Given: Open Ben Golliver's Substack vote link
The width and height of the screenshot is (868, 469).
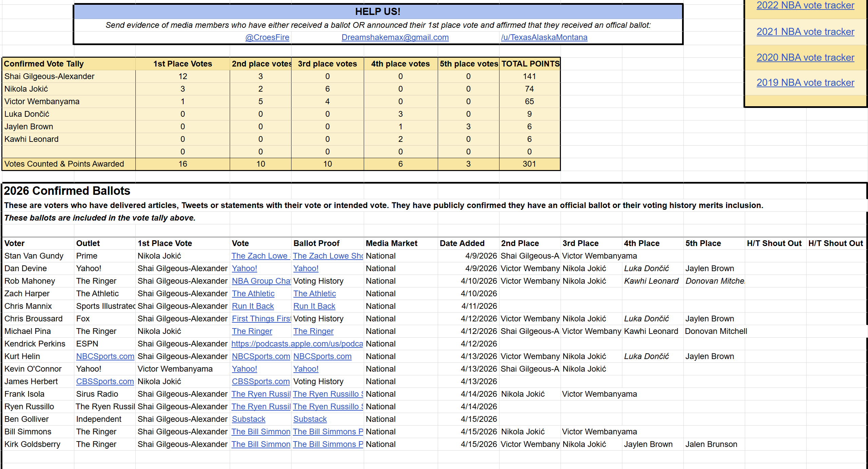Looking at the screenshot, I should tap(248, 419).
